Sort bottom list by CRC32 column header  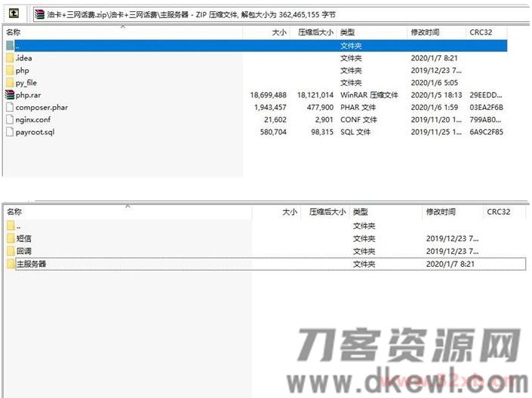(498, 212)
